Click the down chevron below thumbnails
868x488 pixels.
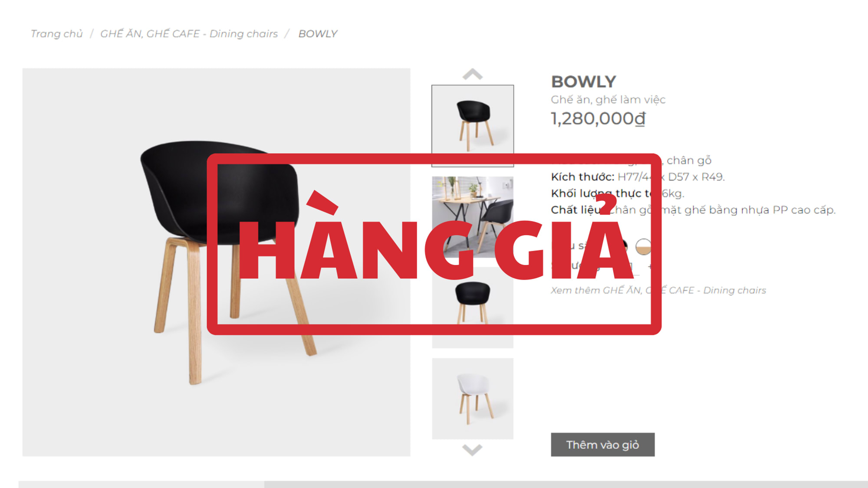pos(473,450)
